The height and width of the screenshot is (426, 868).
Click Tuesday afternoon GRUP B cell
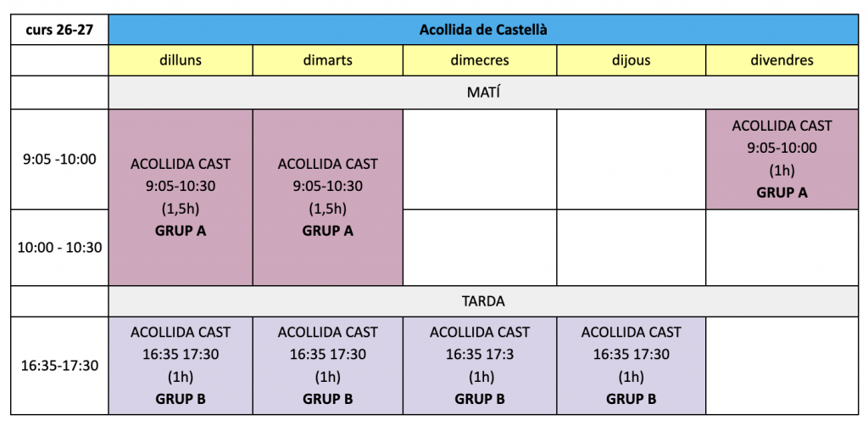coord(328,366)
